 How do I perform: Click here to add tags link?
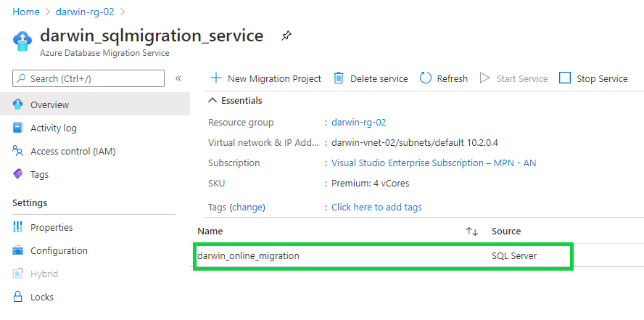click(376, 207)
